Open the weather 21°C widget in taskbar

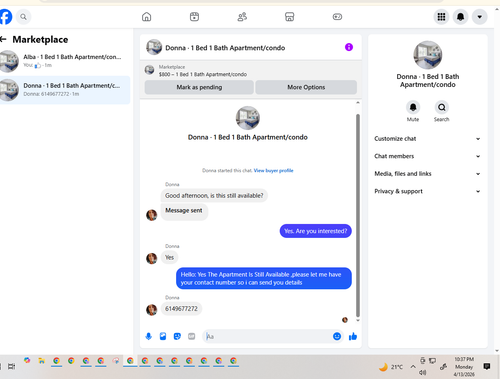point(391,367)
